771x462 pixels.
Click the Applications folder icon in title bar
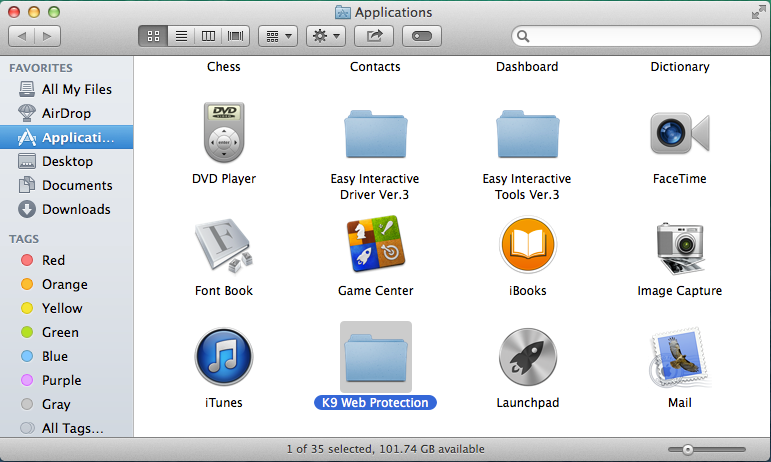coord(343,12)
